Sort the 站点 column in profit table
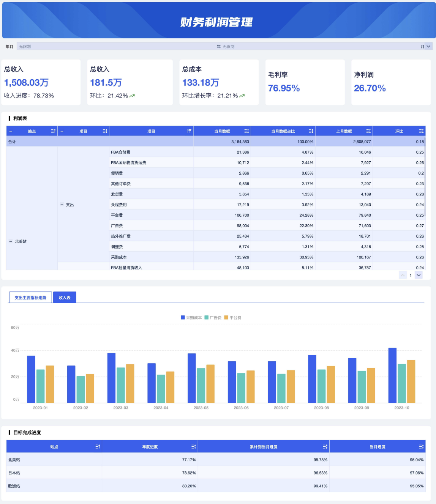This screenshot has height=504, width=436. point(54,131)
